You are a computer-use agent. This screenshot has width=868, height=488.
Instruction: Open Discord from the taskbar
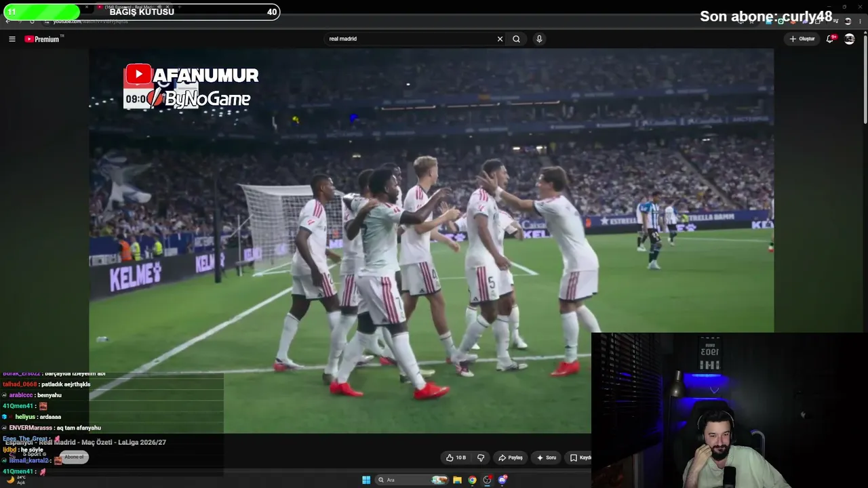point(502,480)
